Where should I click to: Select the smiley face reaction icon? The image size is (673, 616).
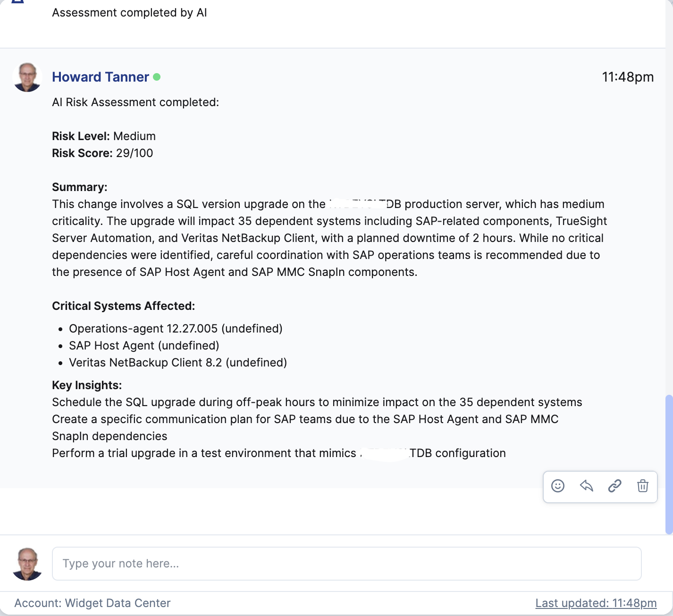[x=558, y=486]
